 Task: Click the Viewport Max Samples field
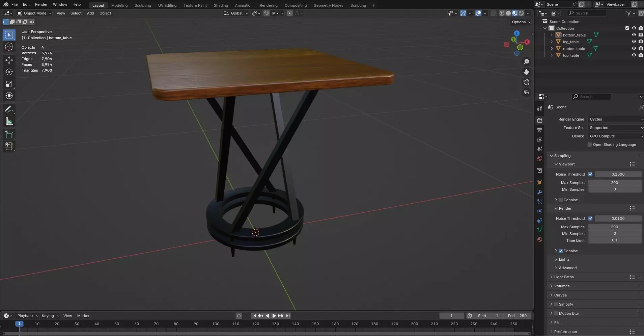[x=615, y=183]
